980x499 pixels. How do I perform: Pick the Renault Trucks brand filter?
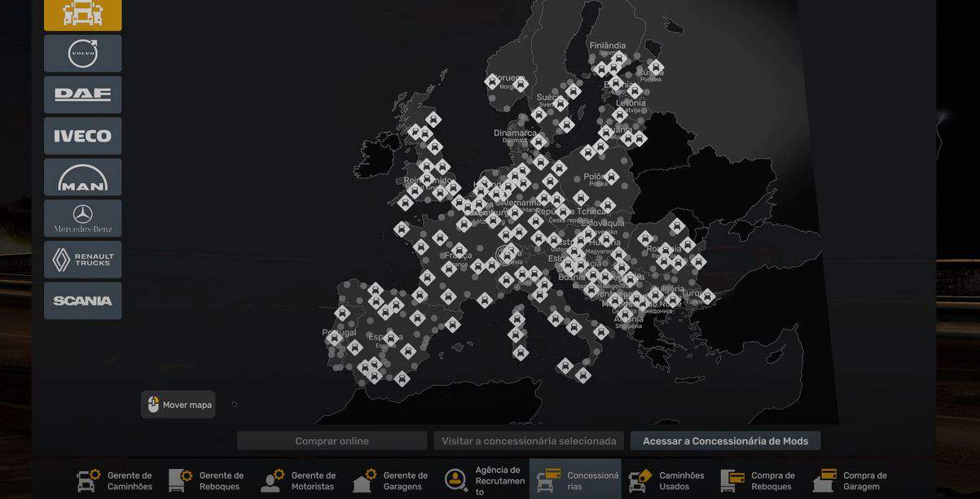pyautogui.click(x=82, y=260)
